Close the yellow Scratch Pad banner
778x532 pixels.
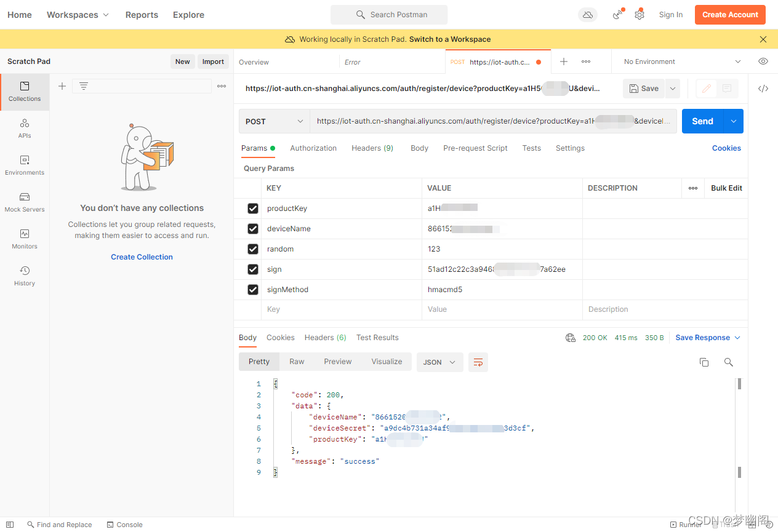[x=763, y=39]
